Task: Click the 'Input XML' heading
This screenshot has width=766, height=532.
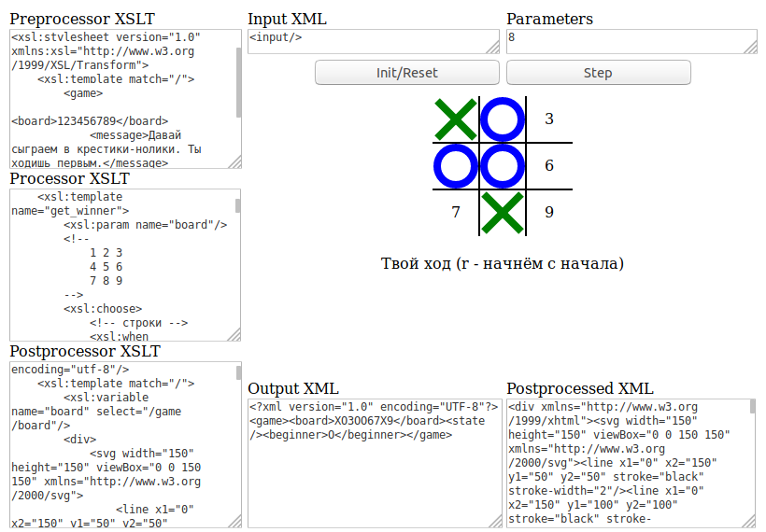Action: 288,19
